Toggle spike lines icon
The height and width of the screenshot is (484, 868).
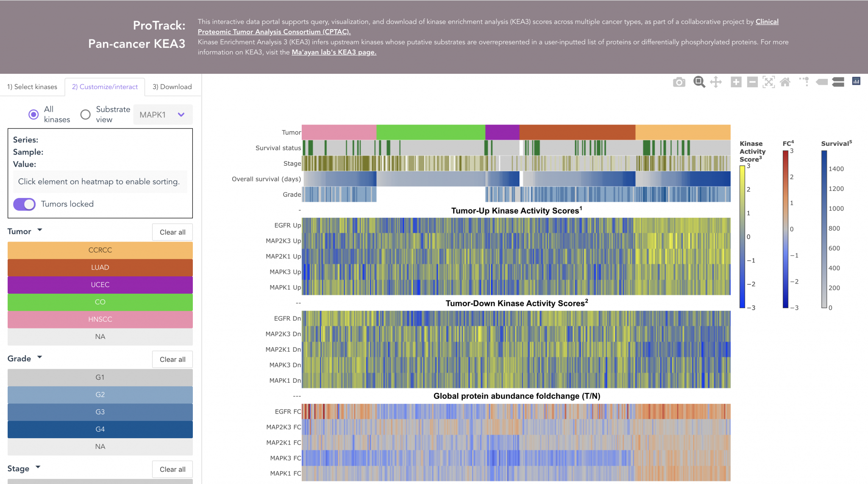804,81
